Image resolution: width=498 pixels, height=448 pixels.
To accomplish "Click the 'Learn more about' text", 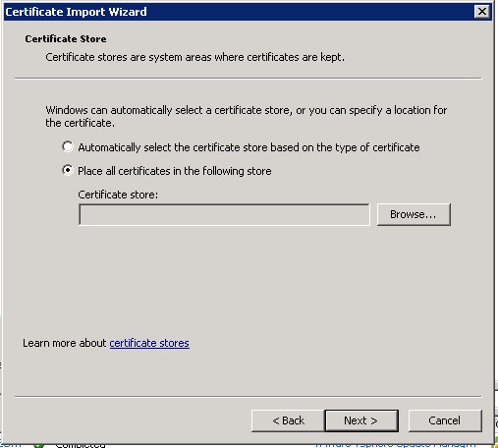I will [x=65, y=343].
